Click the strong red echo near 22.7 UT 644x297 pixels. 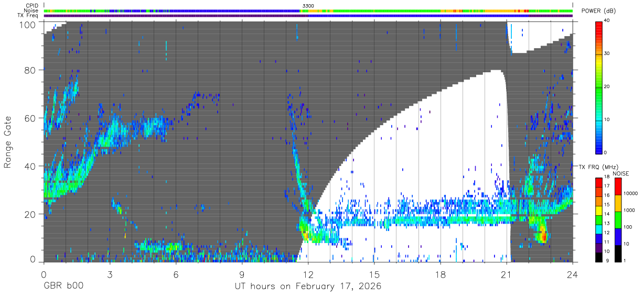[x=543, y=237]
